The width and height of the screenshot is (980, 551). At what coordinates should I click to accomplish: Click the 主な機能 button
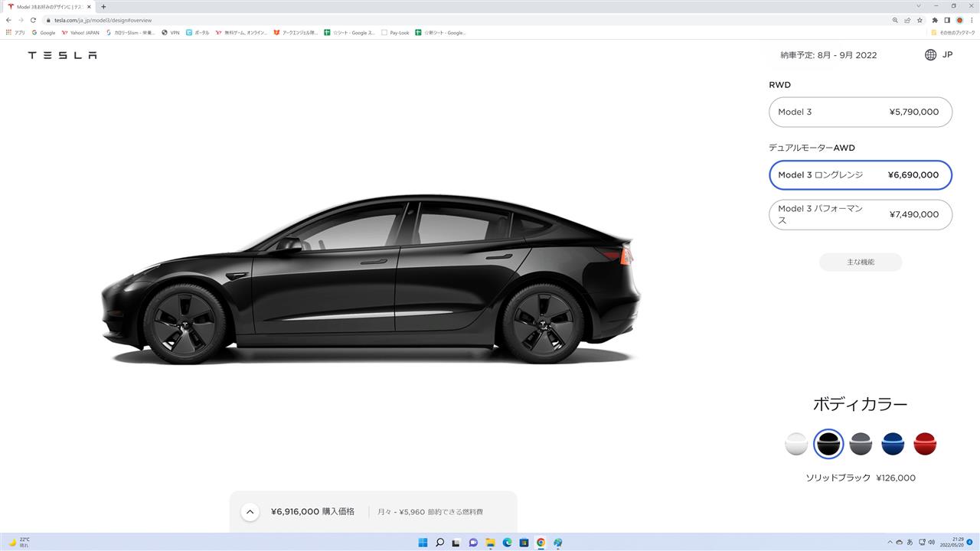[861, 262]
